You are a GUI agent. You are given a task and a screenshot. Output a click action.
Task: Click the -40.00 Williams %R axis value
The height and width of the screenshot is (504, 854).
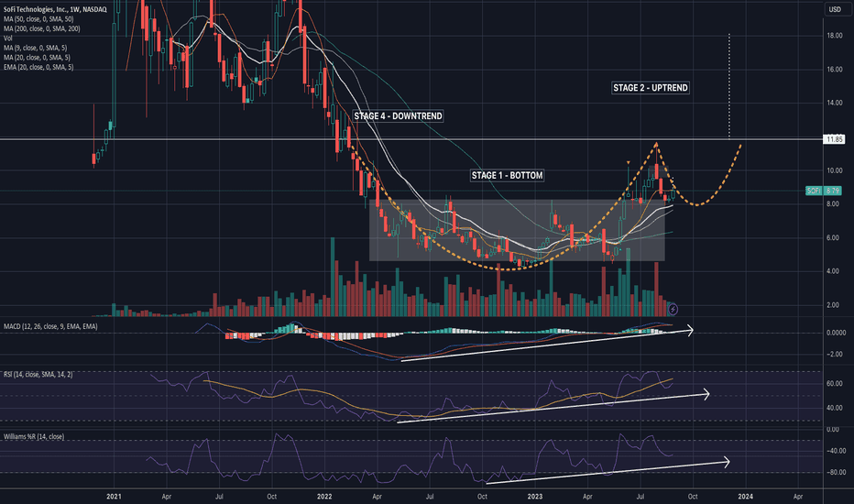(836, 451)
